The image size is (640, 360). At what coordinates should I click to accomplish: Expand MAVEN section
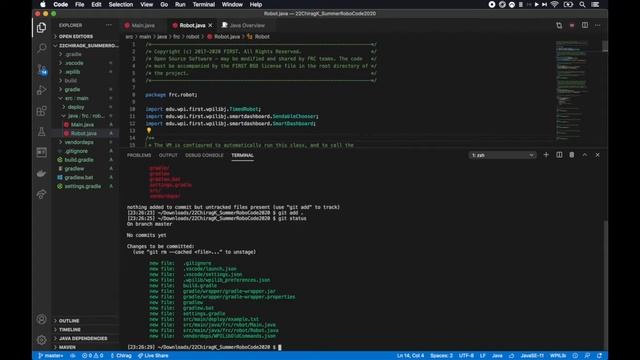coord(67,347)
